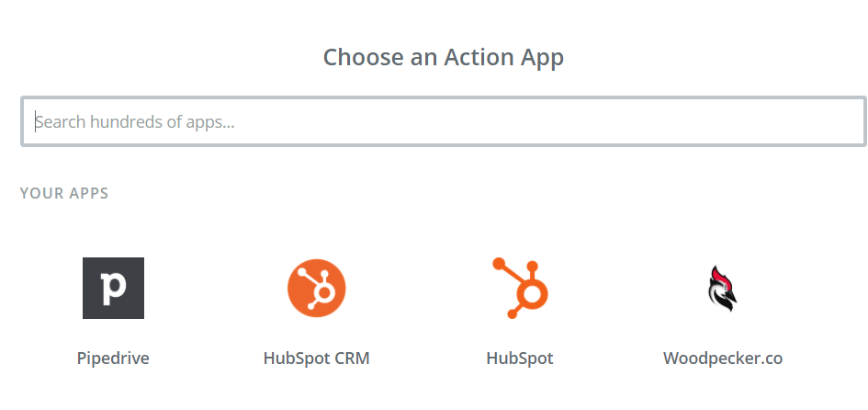868x410 pixels.
Task: Choose the Woodpecker.co text label
Action: 723,359
